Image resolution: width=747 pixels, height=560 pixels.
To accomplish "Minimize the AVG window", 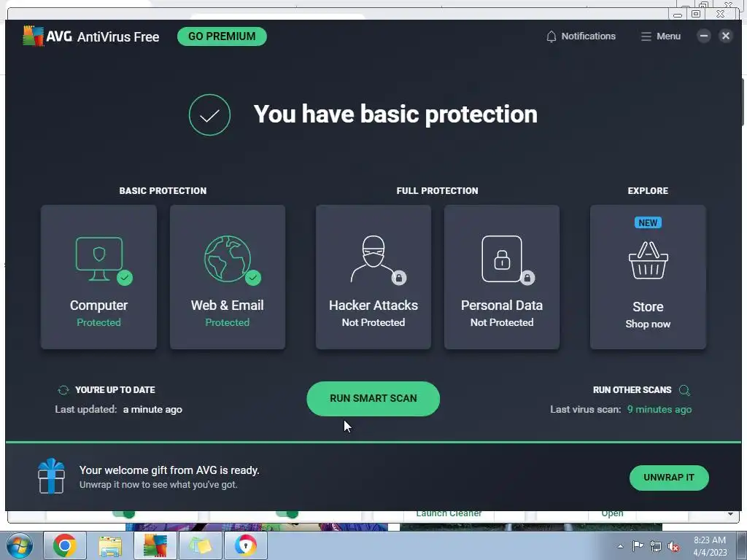I will 704,36.
